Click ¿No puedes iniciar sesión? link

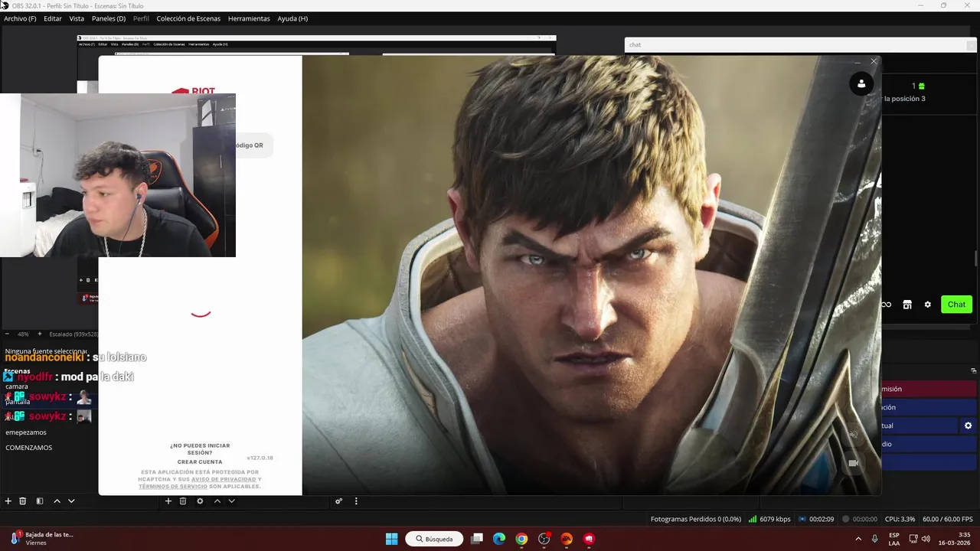click(200, 449)
